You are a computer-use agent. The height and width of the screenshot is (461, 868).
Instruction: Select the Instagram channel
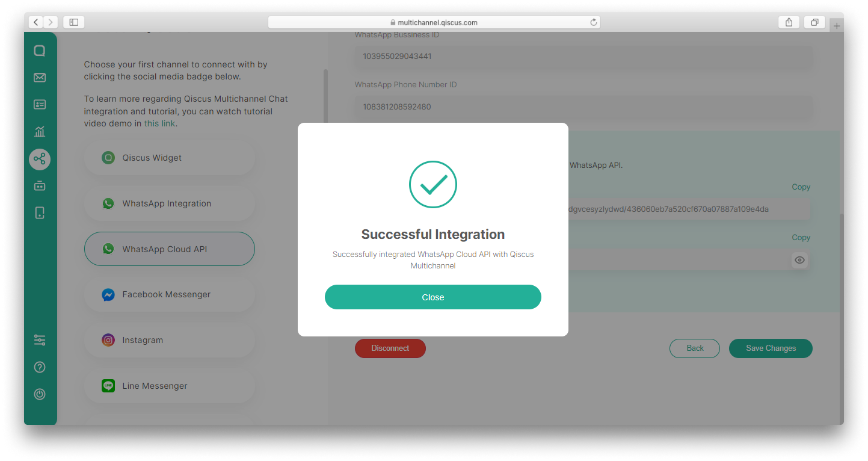(x=170, y=340)
